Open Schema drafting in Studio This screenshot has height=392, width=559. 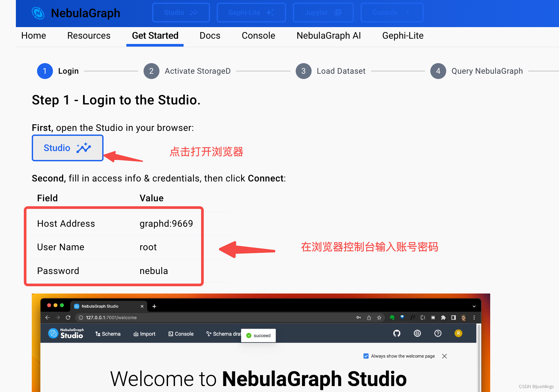click(223, 334)
